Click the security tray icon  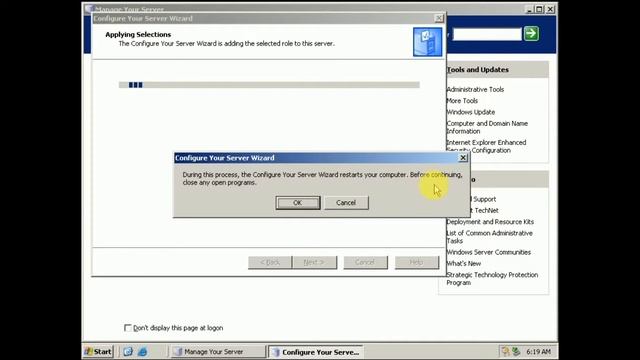505,351
